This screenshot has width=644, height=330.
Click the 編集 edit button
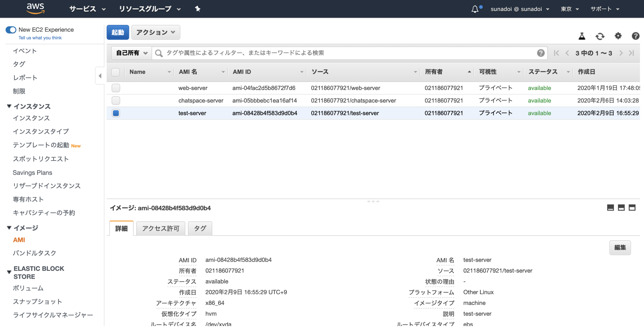[620, 247]
